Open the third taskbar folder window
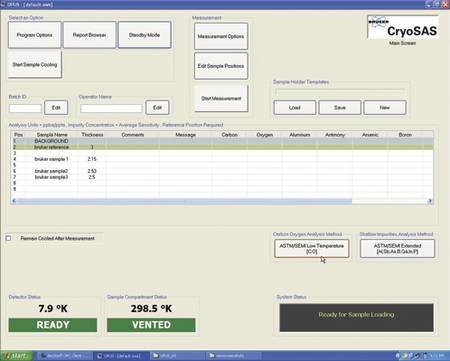450x361 pixels. click(x=176, y=356)
